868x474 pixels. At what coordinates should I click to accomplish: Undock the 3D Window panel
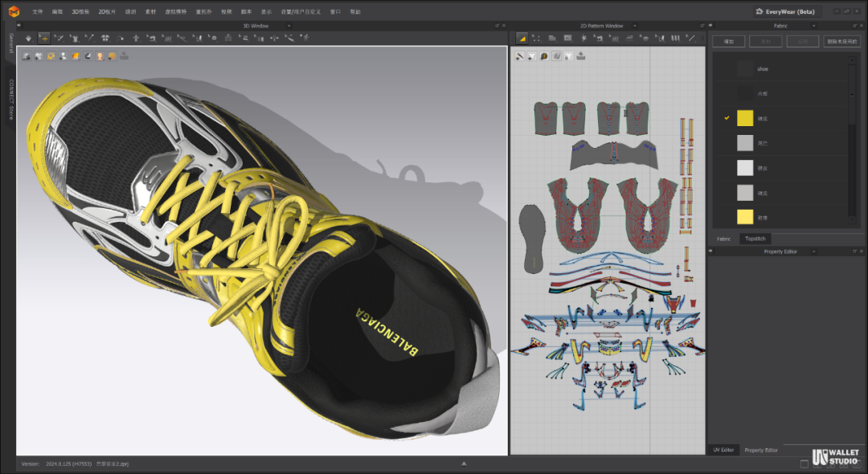[x=497, y=26]
